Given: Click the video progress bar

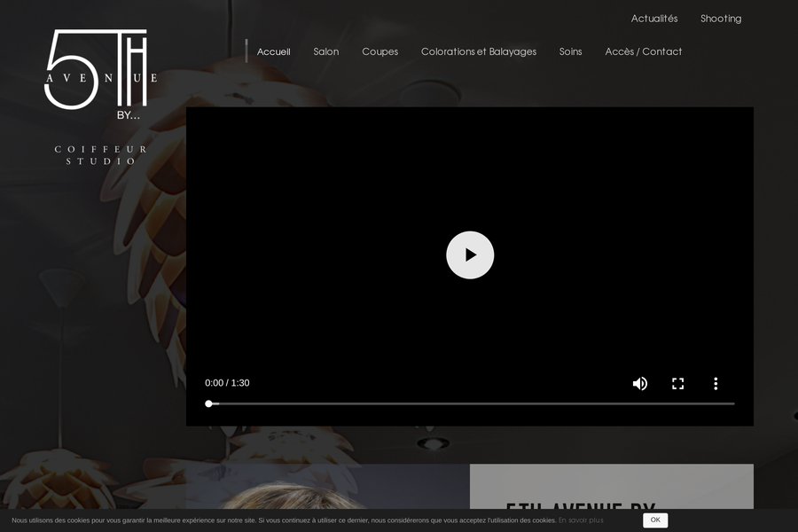Looking at the screenshot, I should click(472, 403).
